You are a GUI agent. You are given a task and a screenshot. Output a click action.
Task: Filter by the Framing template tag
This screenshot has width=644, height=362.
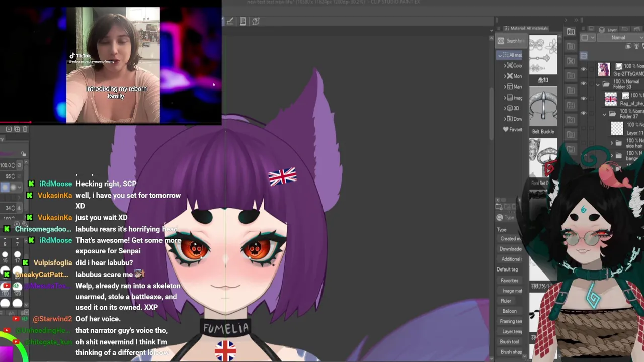(x=511, y=321)
